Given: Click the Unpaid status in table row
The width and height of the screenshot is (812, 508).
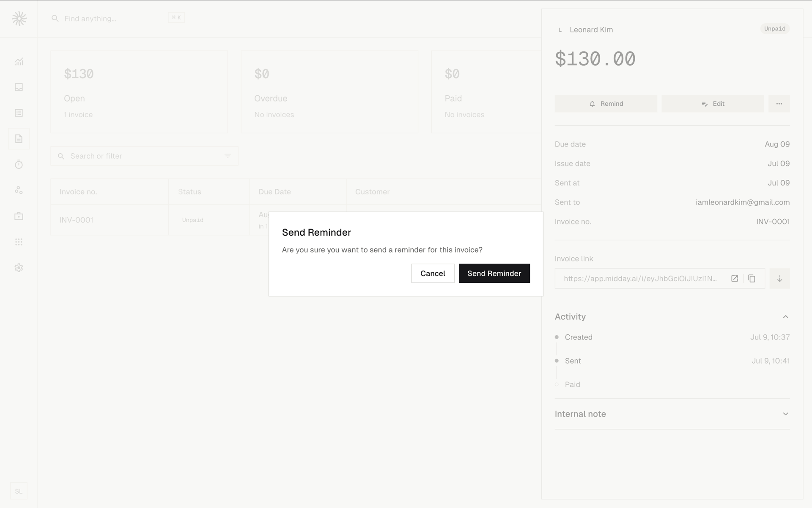Looking at the screenshot, I should coord(193,220).
